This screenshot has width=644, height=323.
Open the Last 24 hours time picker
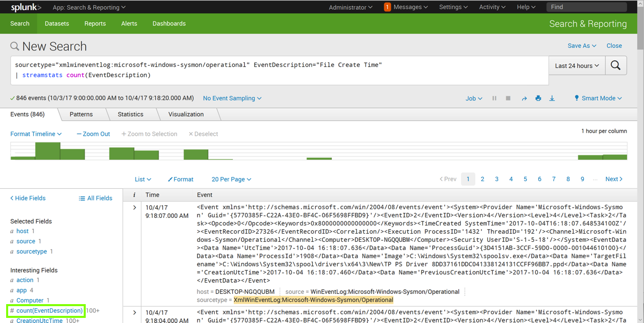pos(577,66)
